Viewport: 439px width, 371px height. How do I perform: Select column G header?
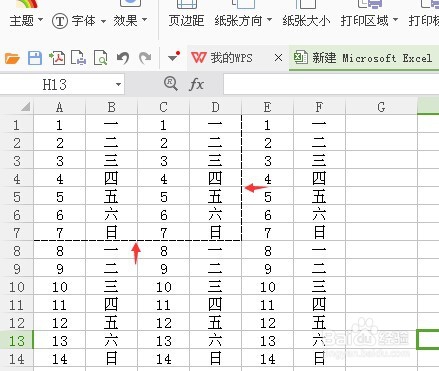[x=381, y=107]
